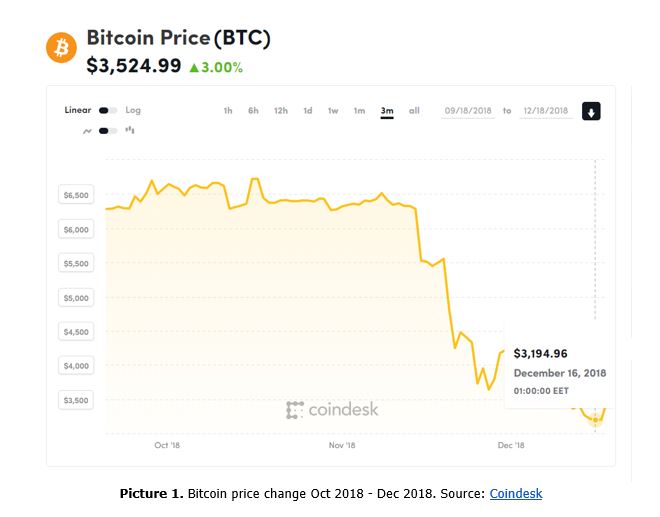Screen dimensions: 660x517
Task: Click the green price-up triangle
Action: pyautogui.click(x=194, y=67)
